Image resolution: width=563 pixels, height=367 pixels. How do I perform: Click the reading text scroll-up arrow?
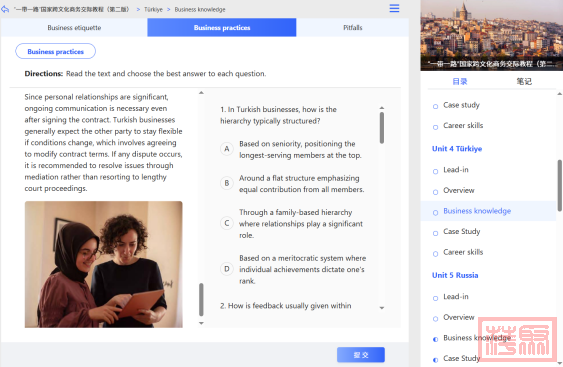click(x=201, y=93)
